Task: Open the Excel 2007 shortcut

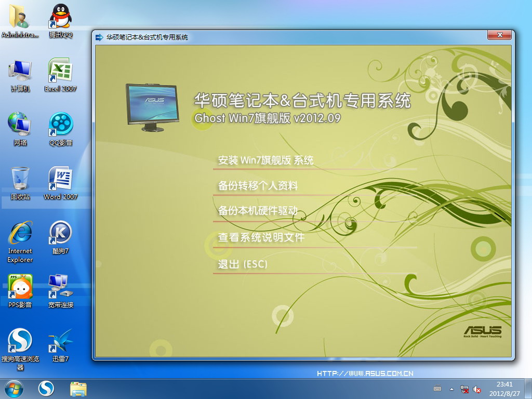Action: [60, 75]
